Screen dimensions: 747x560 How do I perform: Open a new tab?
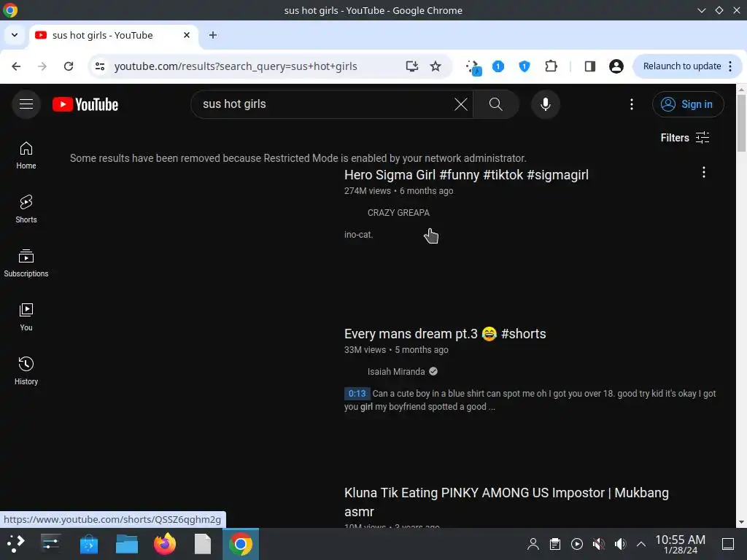[213, 35]
